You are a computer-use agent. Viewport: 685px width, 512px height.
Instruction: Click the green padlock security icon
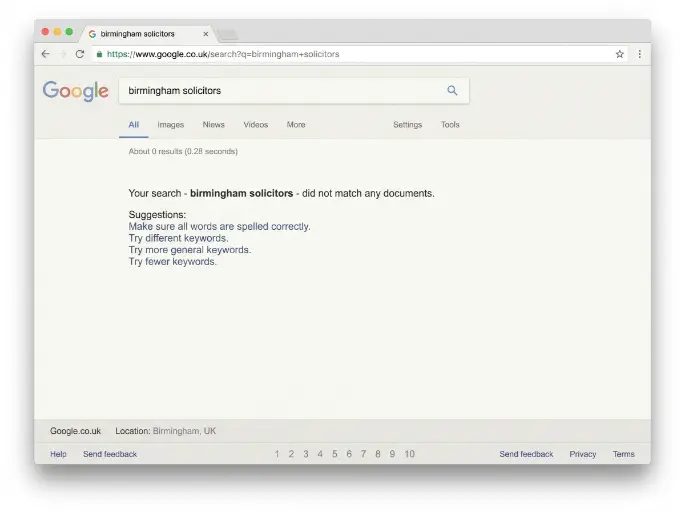[x=100, y=54]
